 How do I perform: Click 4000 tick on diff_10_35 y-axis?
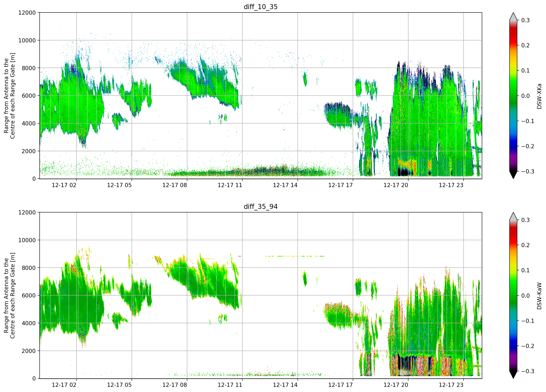click(x=29, y=123)
